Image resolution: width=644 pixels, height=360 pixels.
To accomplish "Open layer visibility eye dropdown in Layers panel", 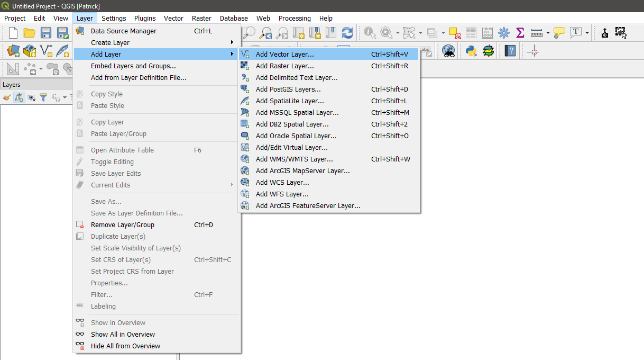I will [x=32, y=97].
